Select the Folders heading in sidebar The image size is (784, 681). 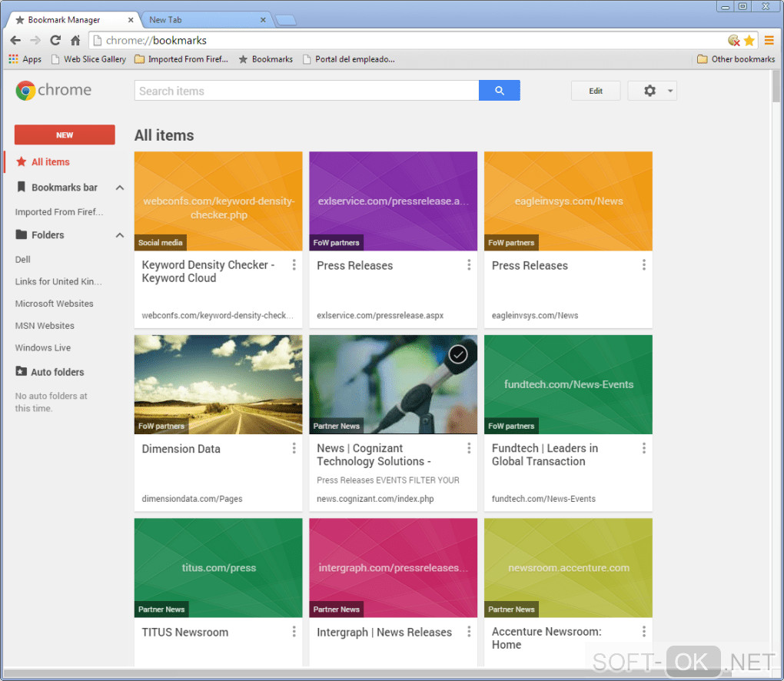[48, 235]
